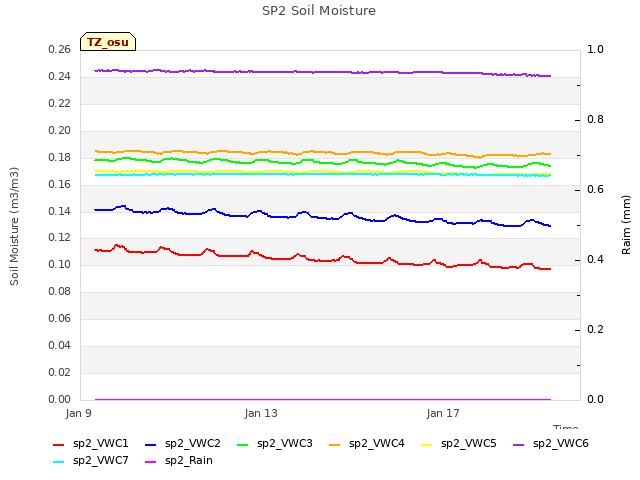Click the Jan 17 x-axis label
This screenshot has height=480, width=640.
click(x=443, y=413)
